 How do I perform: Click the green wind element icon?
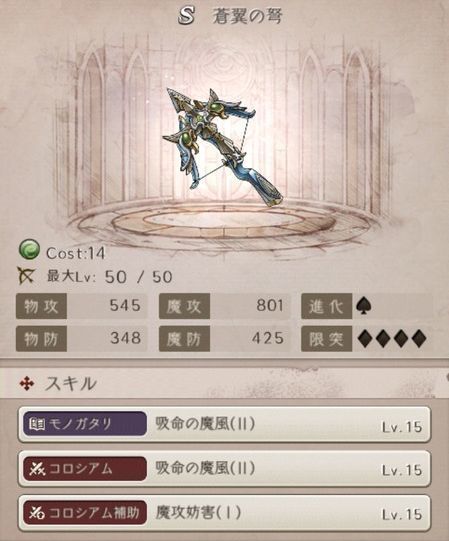point(29,250)
